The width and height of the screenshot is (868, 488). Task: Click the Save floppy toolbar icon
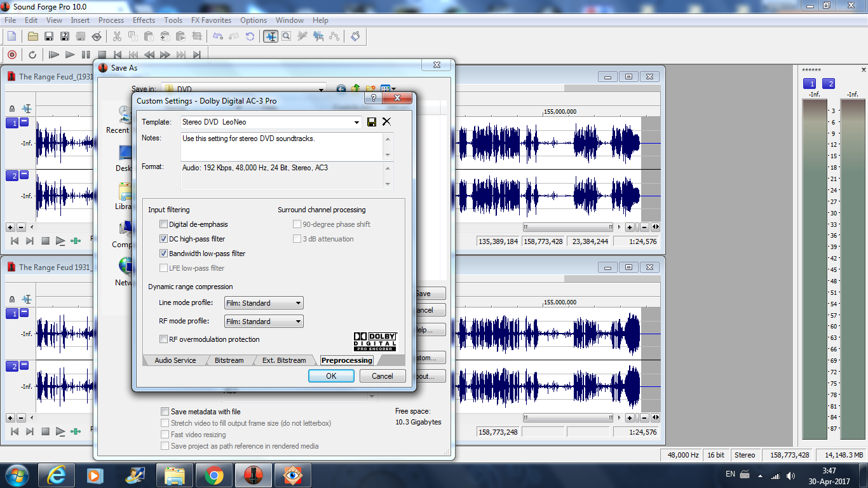click(x=49, y=36)
